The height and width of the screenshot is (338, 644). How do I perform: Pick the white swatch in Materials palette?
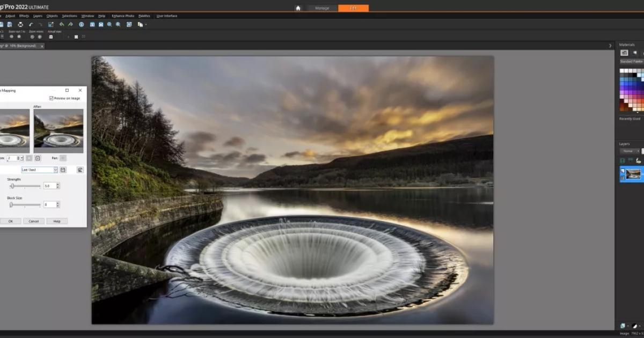coord(622,71)
